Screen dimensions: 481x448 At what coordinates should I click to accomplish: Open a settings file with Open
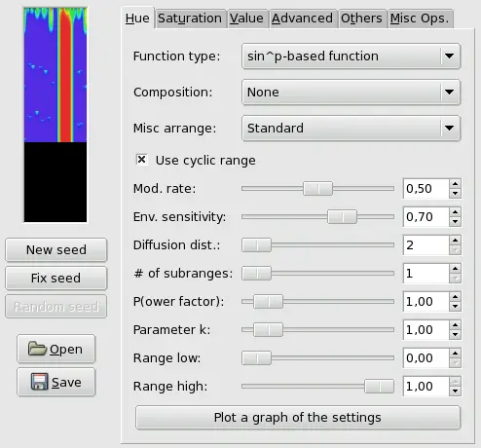pos(56,349)
